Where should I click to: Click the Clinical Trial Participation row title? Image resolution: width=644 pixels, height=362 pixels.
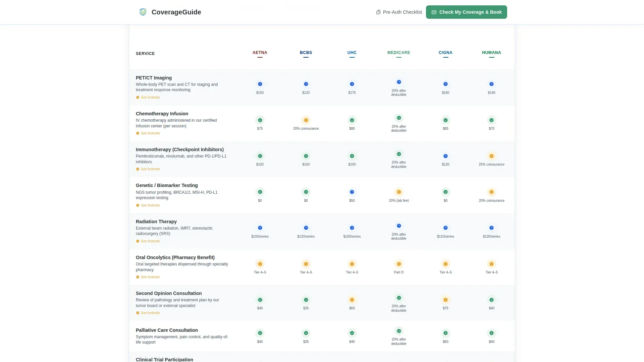point(164,359)
